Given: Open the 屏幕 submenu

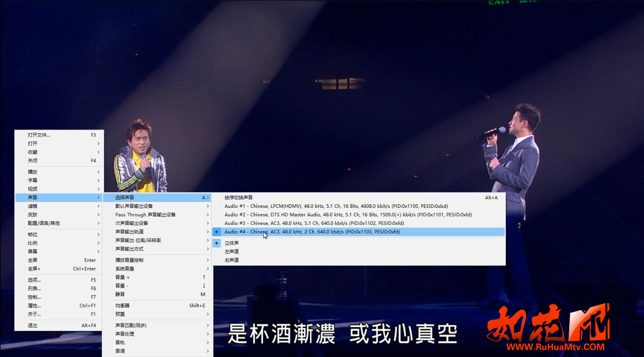Looking at the screenshot, I should tap(59, 251).
